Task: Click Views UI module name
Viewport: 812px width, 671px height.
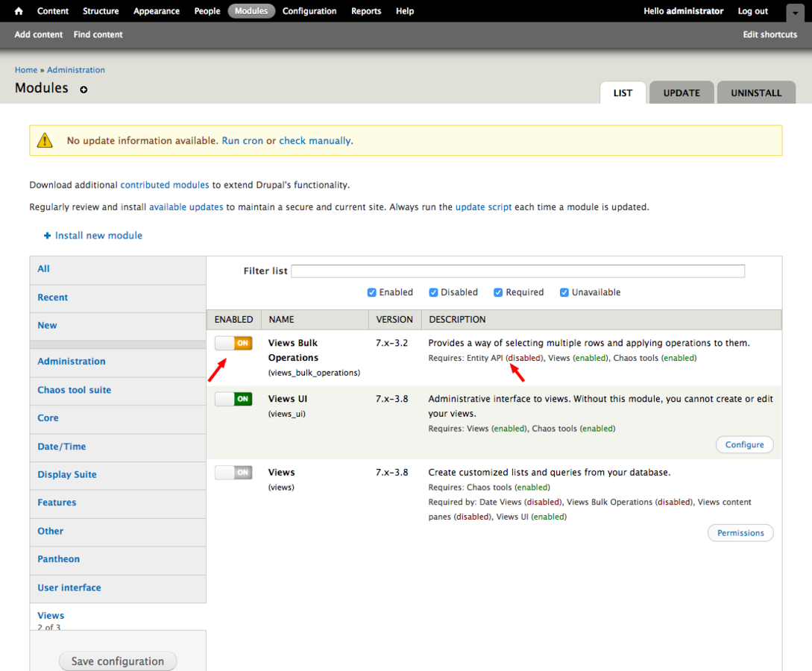Action: pyautogui.click(x=287, y=399)
